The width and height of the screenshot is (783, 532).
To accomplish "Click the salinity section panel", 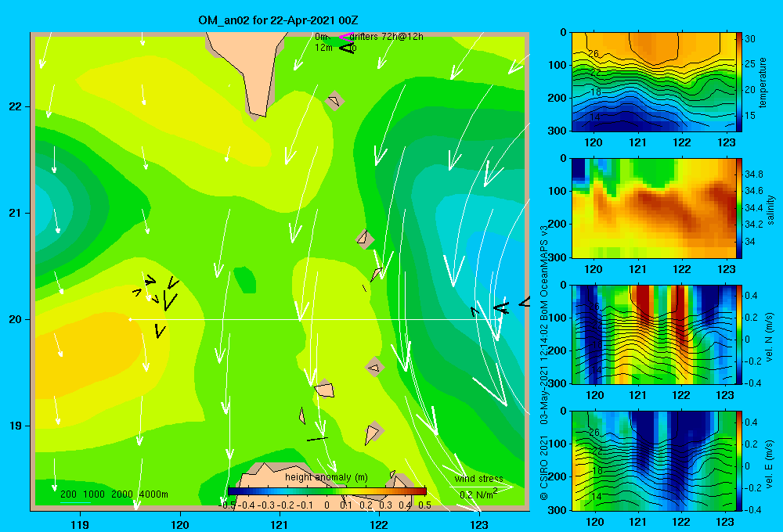I will [x=653, y=209].
